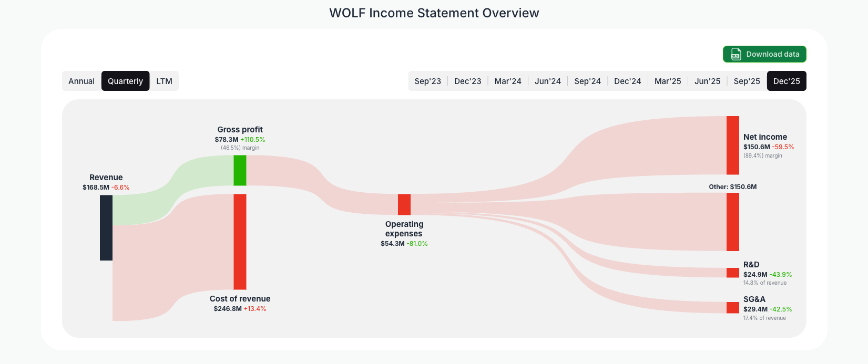Switch to the Mar'24 quarter

pos(507,81)
